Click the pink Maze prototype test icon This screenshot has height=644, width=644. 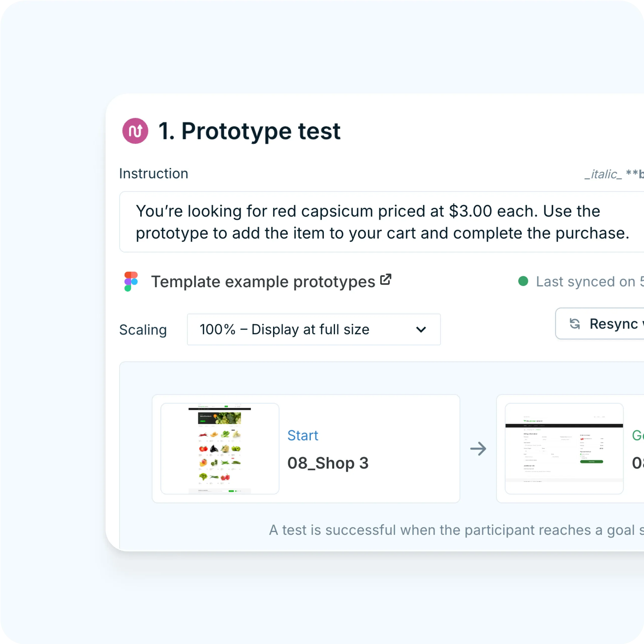pyautogui.click(x=135, y=131)
